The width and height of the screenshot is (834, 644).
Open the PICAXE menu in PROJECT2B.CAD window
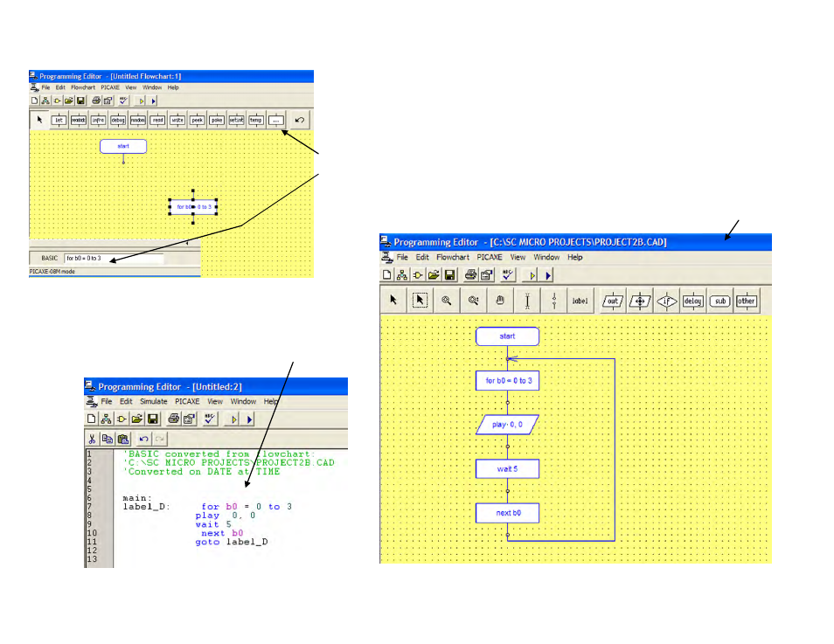click(490, 258)
